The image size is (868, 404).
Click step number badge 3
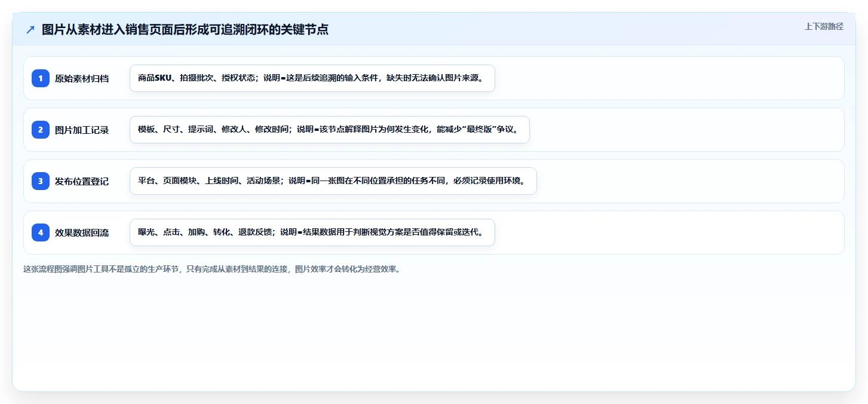coord(41,181)
